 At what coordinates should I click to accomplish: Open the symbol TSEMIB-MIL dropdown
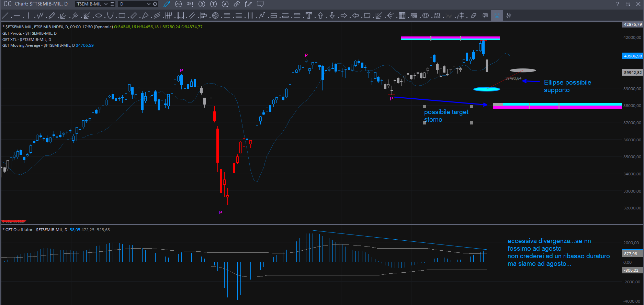click(x=106, y=4)
